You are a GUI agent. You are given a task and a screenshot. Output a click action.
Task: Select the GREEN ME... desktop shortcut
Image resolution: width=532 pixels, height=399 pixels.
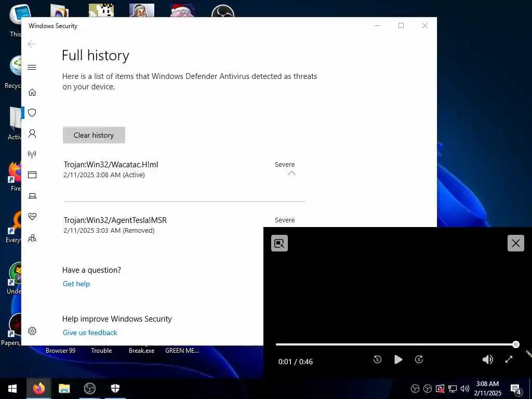pyautogui.click(x=182, y=351)
